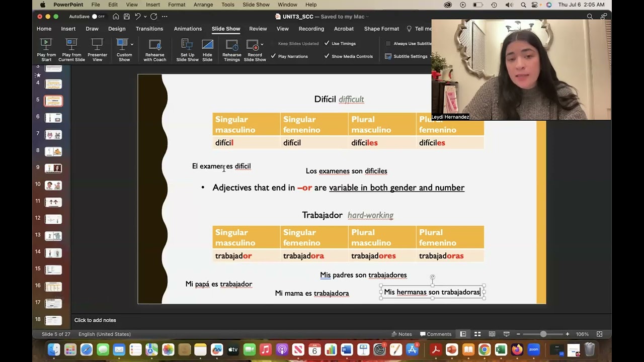Click text 'Mis padres son trabajadores'
Viewport: 644px width, 362px height.
tap(363, 275)
